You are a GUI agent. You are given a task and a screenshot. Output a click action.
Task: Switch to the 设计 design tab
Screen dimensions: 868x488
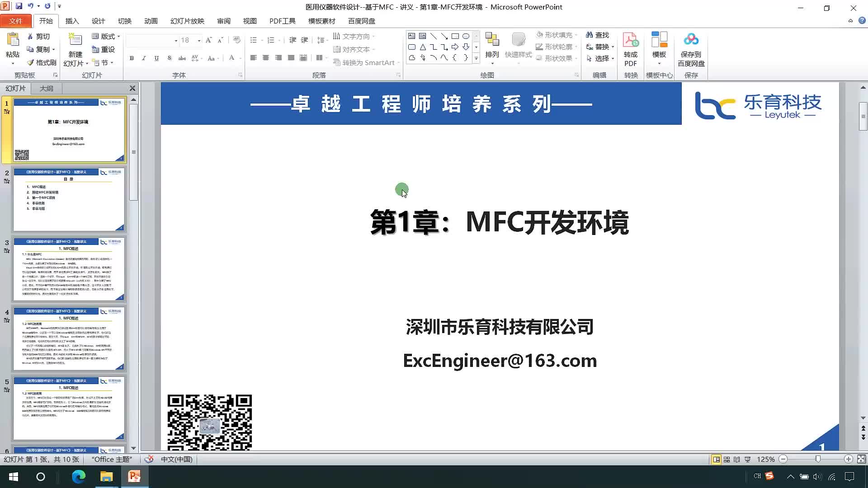[x=98, y=21]
